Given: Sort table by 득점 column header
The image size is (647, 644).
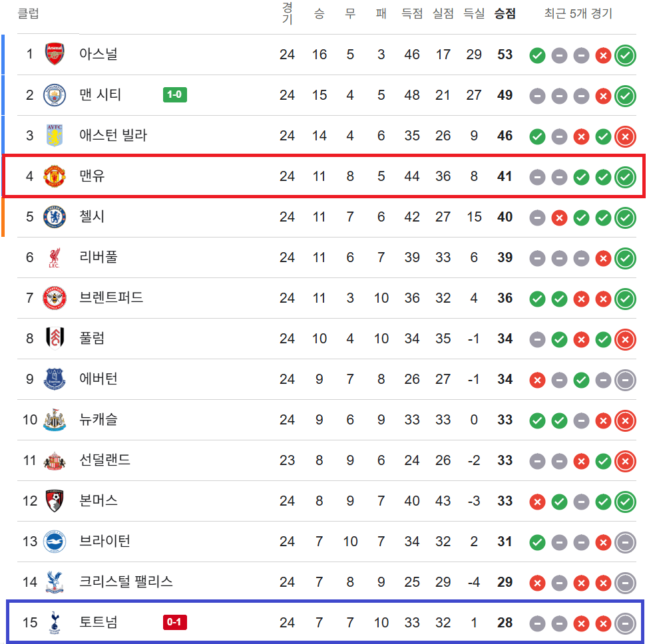Looking at the screenshot, I should click(412, 14).
